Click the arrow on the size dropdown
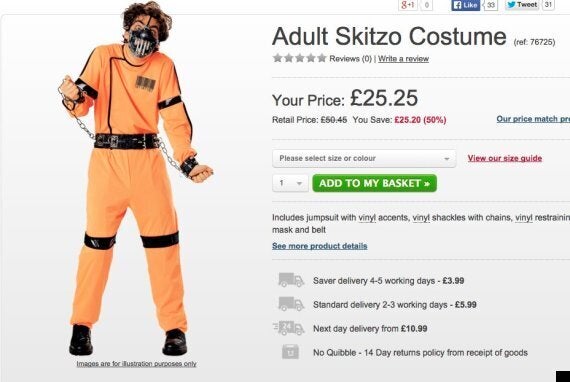The image size is (570, 382). point(446,159)
